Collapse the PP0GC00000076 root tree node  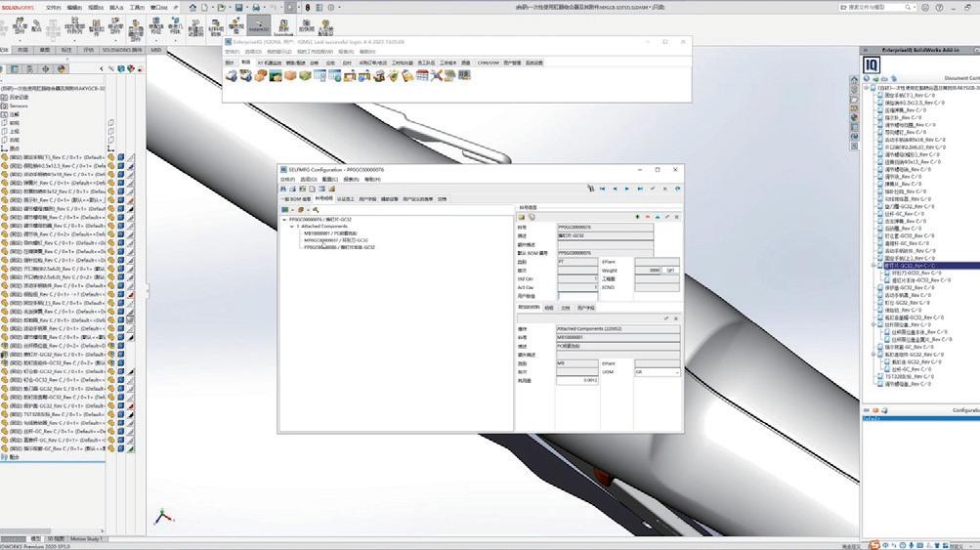tap(282, 219)
